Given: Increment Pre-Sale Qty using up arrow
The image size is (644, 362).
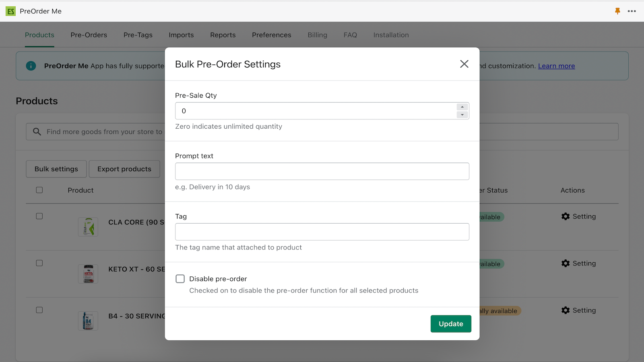Looking at the screenshot, I should [x=462, y=107].
